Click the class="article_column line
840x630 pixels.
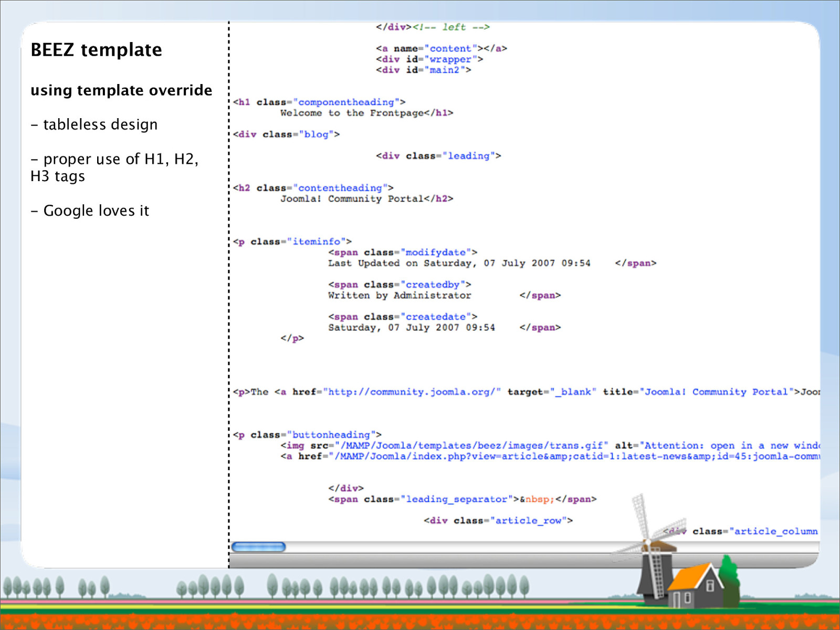740,531
